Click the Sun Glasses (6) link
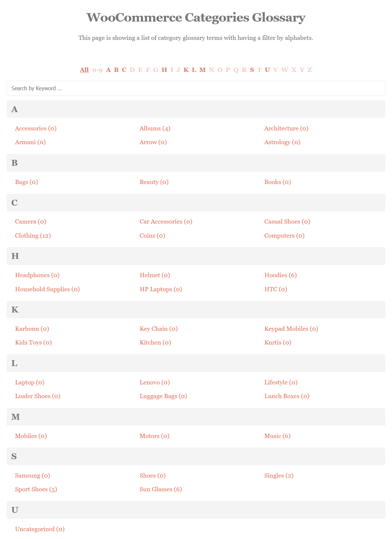Image resolution: width=392 pixels, height=539 pixels. point(160,489)
